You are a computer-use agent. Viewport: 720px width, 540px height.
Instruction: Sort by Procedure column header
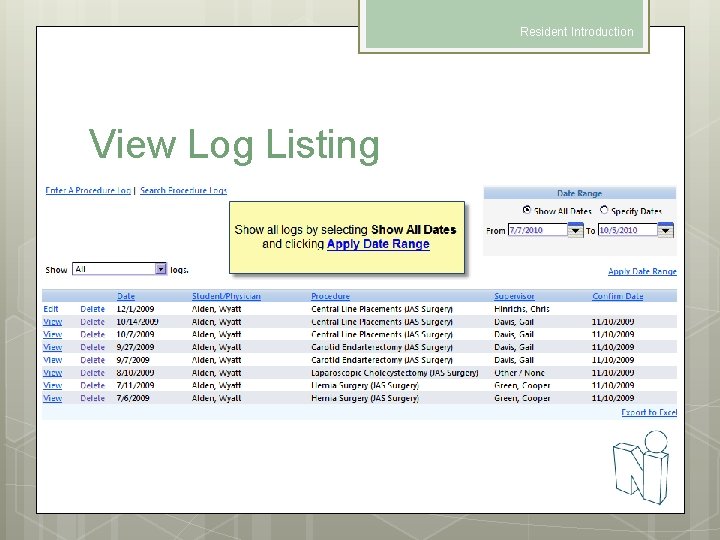click(330, 296)
